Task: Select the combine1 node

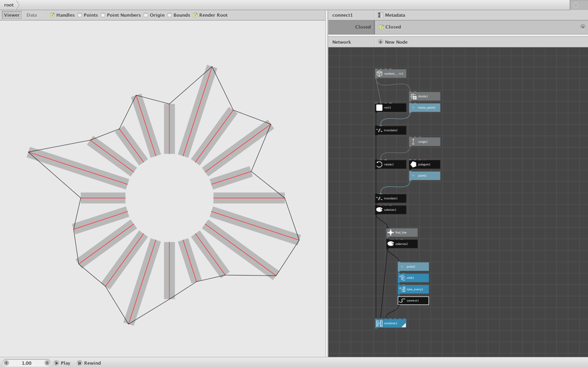Action: (390, 323)
